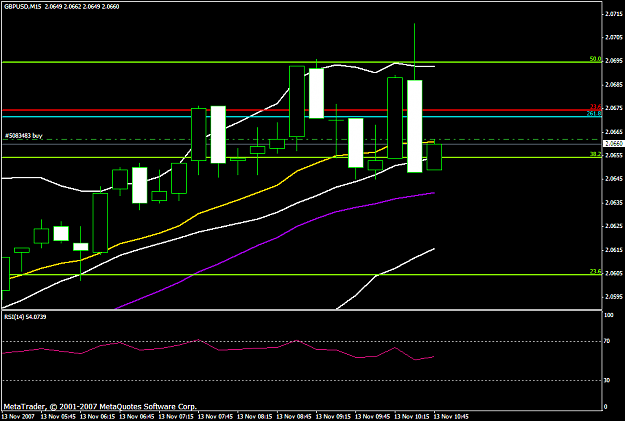Click the 2.0715 price scale label
This screenshot has width=625, height=421.
pyautogui.click(x=613, y=14)
